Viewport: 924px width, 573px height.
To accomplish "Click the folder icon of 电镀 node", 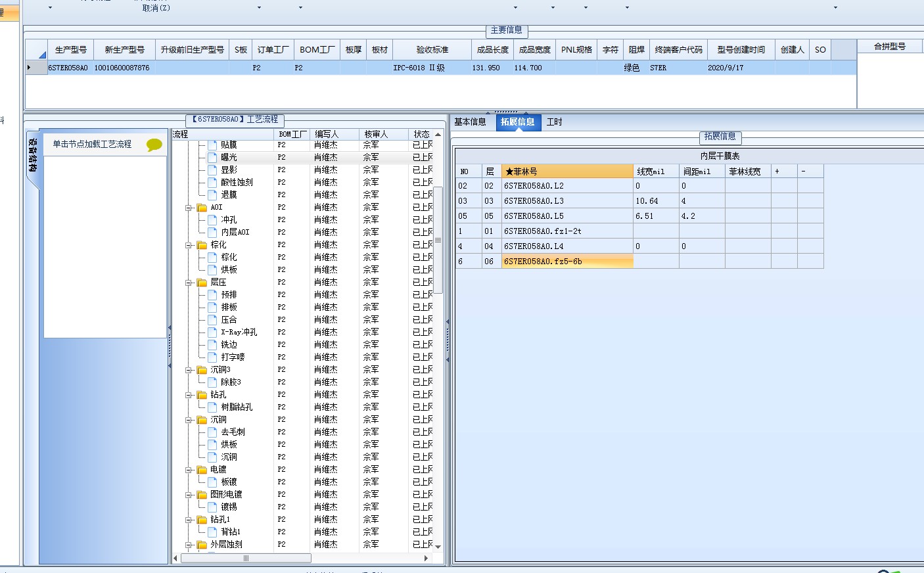I will (202, 469).
